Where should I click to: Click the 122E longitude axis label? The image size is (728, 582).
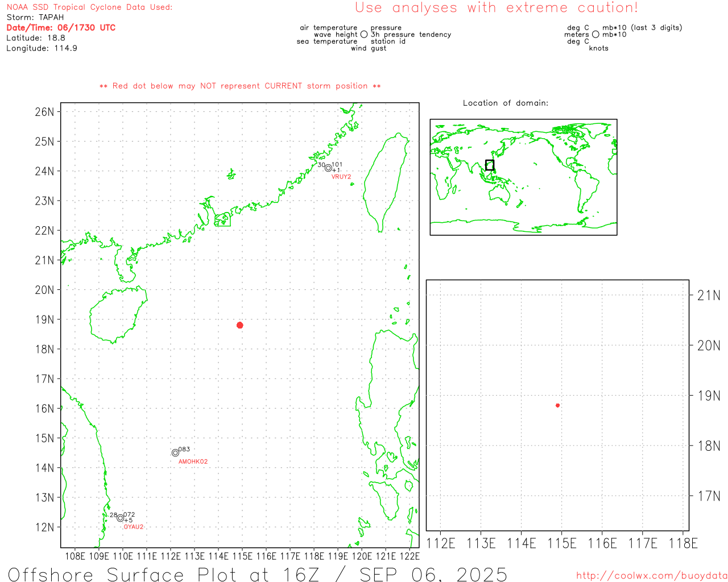[409, 556]
